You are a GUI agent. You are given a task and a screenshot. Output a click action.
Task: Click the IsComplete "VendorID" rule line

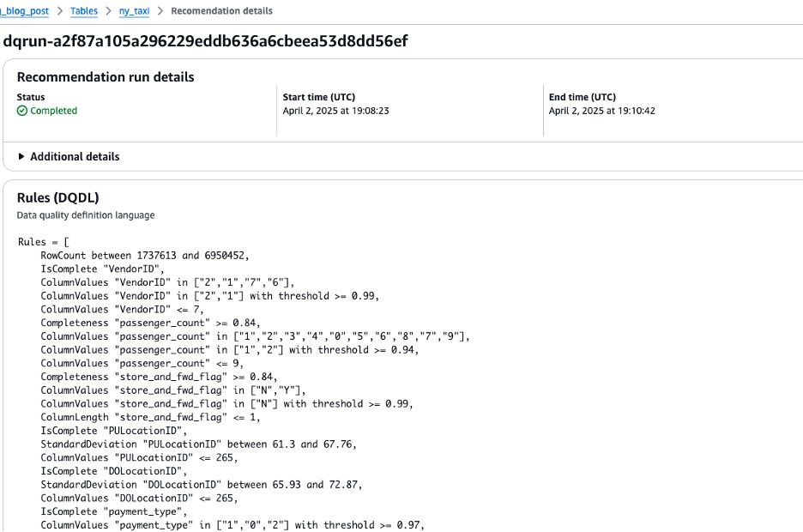click(102, 269)
